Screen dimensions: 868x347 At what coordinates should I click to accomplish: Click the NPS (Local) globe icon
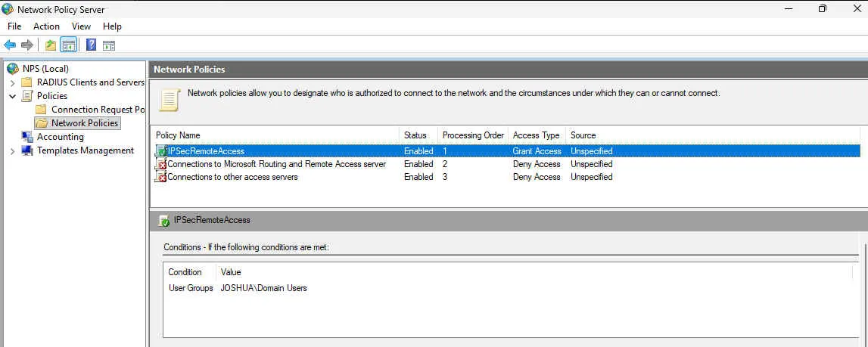(13, 69)
